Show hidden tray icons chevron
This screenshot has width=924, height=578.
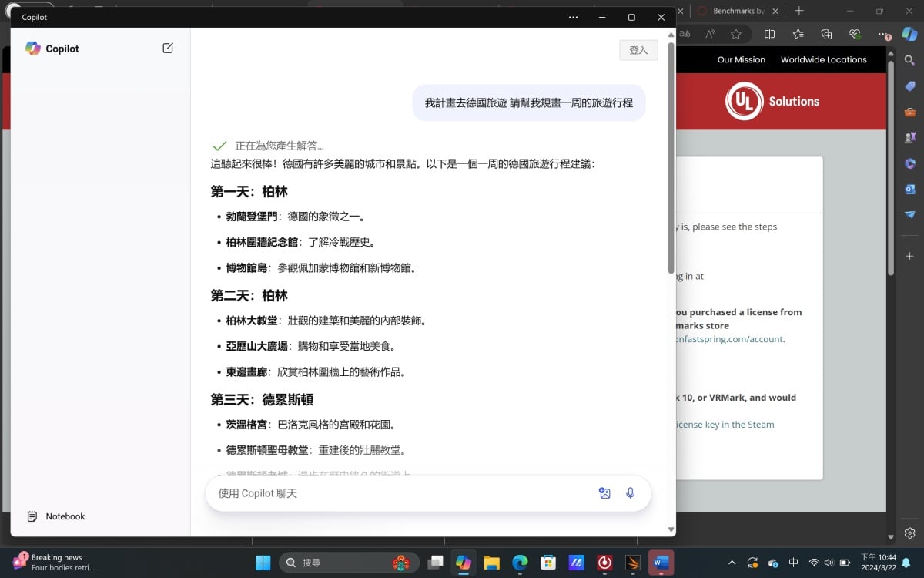point(731,563)
